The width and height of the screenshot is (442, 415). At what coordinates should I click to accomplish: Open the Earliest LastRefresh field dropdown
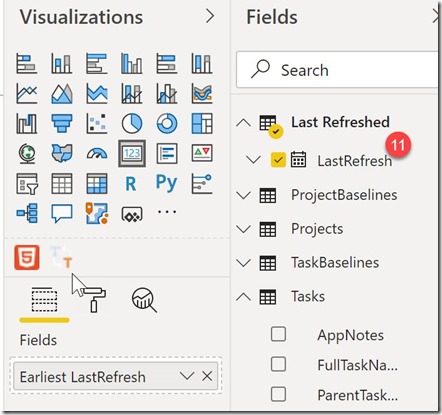pyautogui.click(x=187, y=376)
